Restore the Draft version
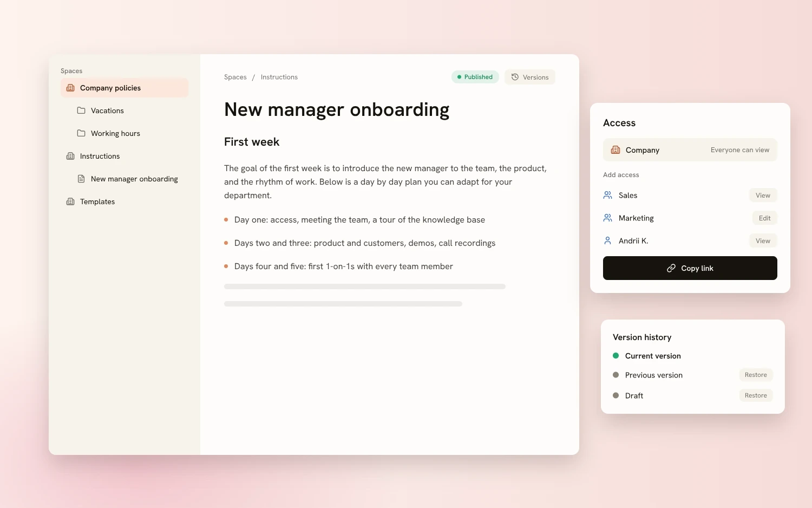812x508 pixels. tap(756, 395)
